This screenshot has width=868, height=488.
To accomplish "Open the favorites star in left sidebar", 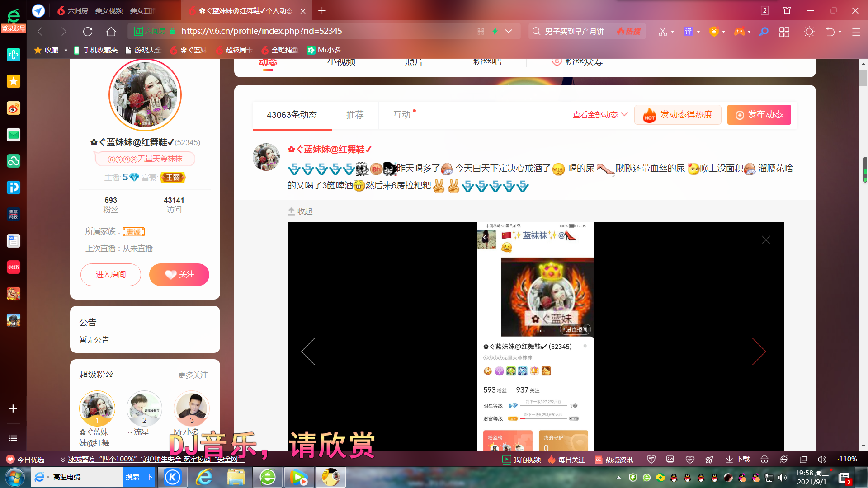I will point(14,81).
